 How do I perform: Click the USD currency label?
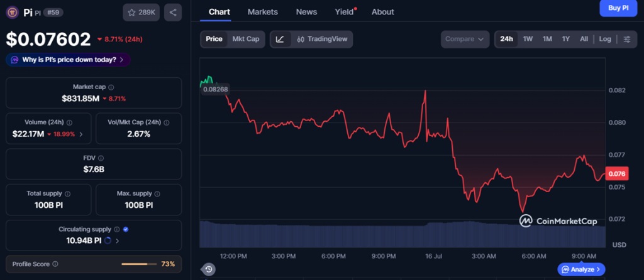click(619, 245)
